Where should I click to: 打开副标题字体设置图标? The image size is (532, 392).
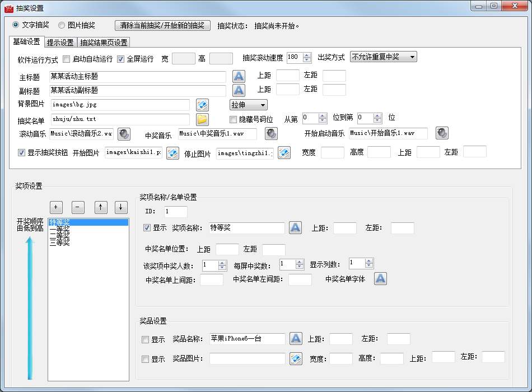pyautogui.click(x=240, y=90)
